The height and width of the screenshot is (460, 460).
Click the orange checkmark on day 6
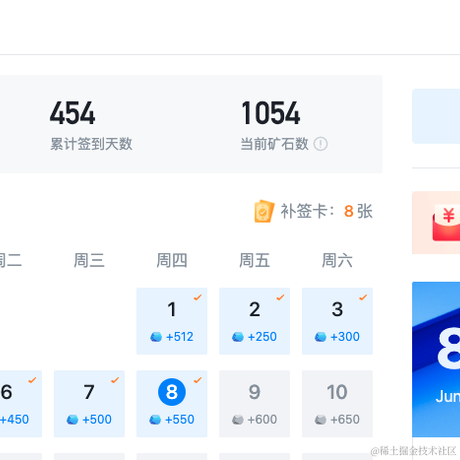click(x=32, y=380)
